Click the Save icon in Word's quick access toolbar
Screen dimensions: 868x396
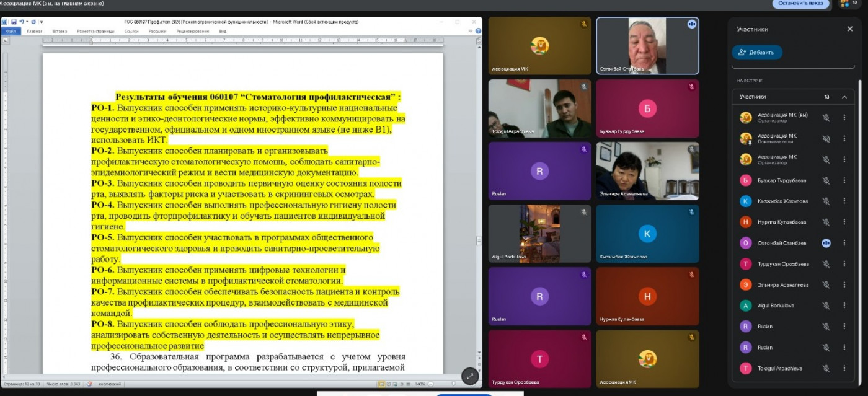point(13,22)
